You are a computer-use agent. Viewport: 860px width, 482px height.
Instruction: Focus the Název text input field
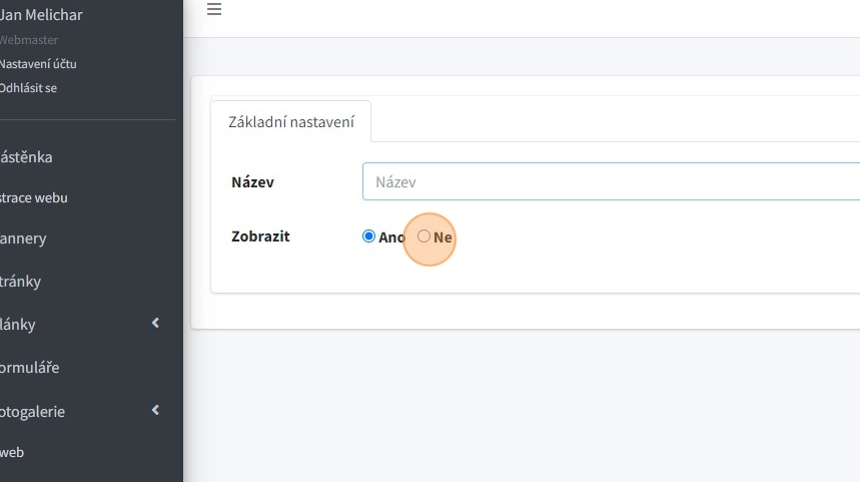coord(610,182)
